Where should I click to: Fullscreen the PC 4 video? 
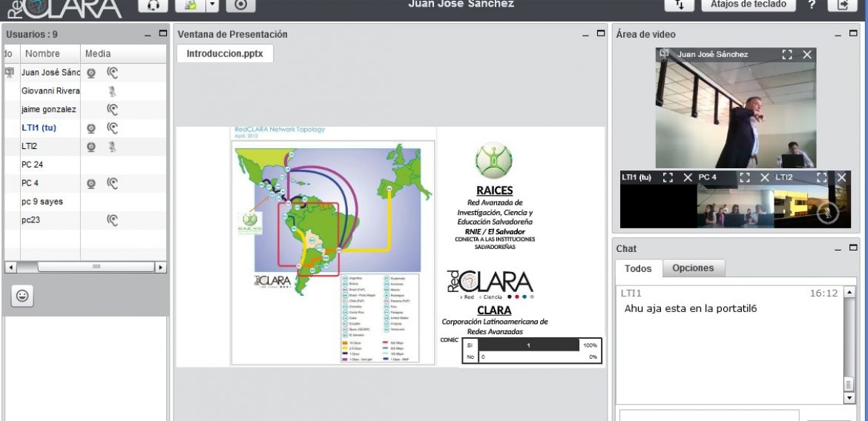[x=745, y=178]
